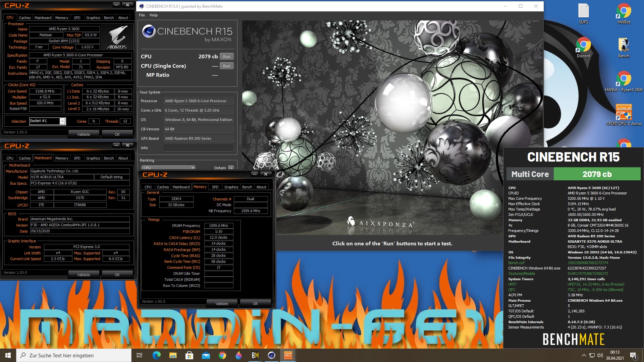This screenshot has height=362, width=644.
Task: Run the CPU multi-core benchmark in Cinebench
Action: (x=227, y=57)
